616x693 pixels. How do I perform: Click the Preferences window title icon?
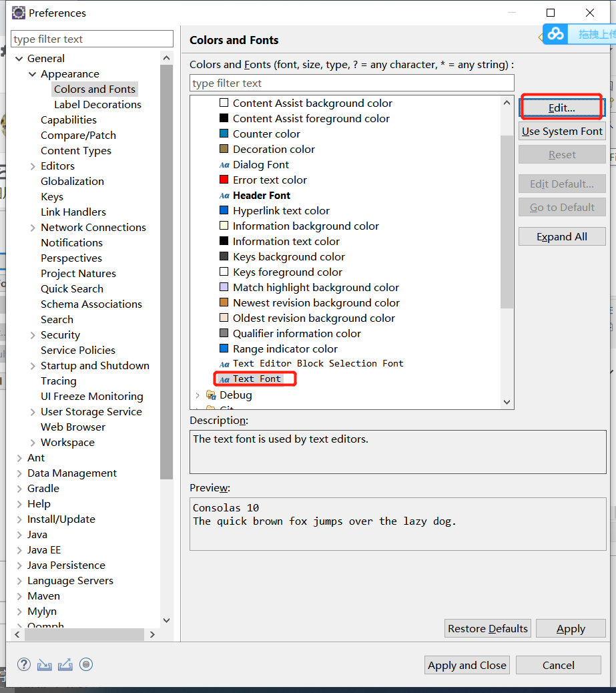click(x=19, y=13)
